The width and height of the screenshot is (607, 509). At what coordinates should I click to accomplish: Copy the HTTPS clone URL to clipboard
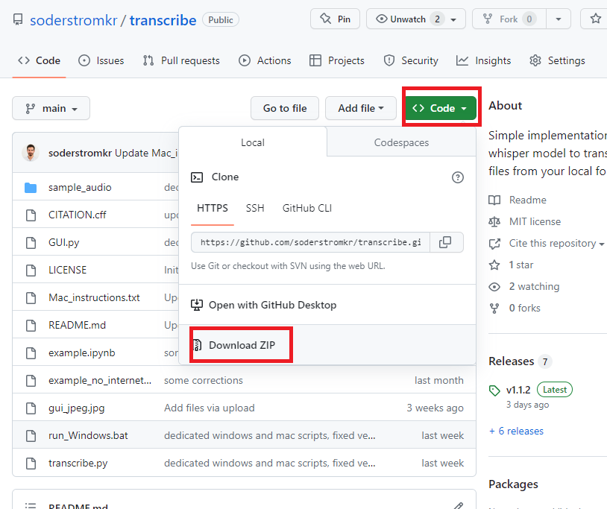coord(446,242)
